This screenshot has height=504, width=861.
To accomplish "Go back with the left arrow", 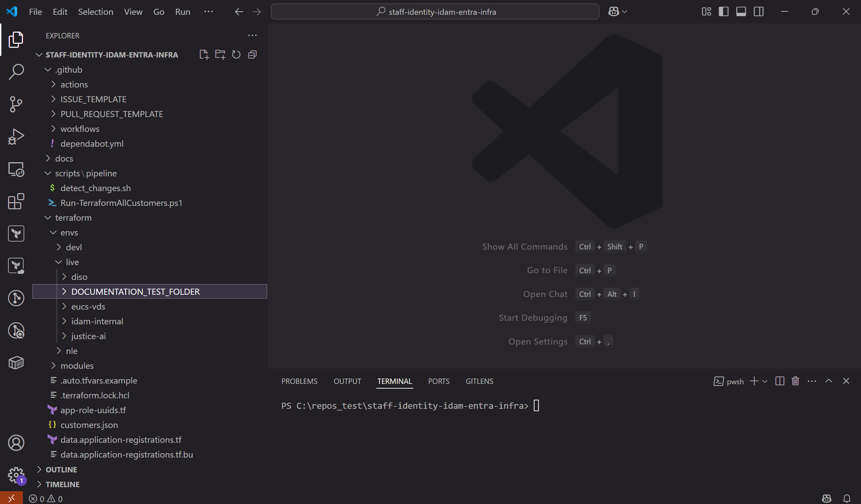I will pos(239,12).
